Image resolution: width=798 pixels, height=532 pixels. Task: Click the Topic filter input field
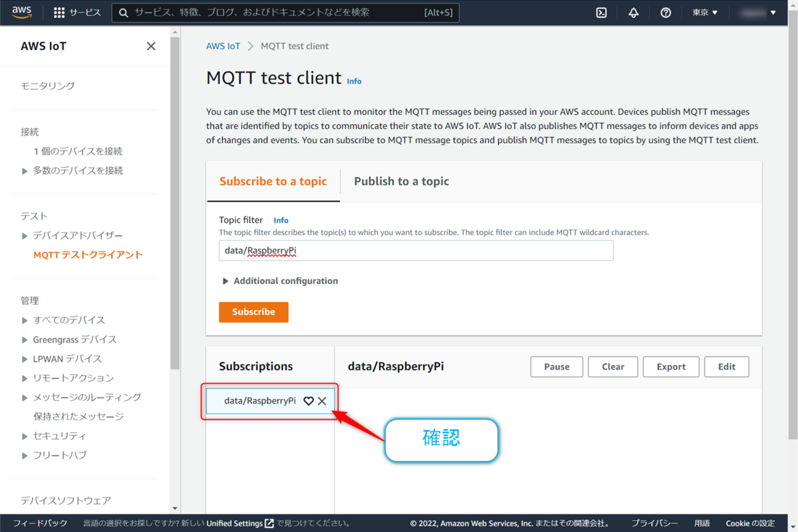click(x=416, y=251)
